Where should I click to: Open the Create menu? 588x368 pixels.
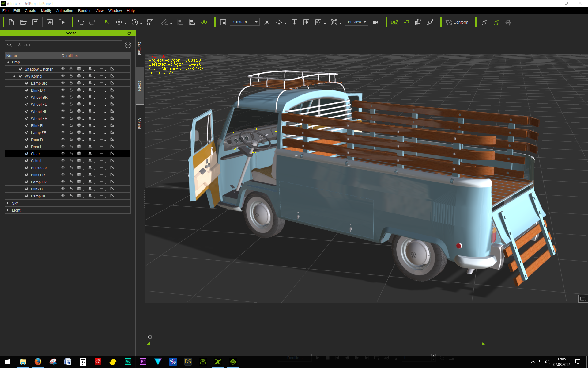point(30,11)
